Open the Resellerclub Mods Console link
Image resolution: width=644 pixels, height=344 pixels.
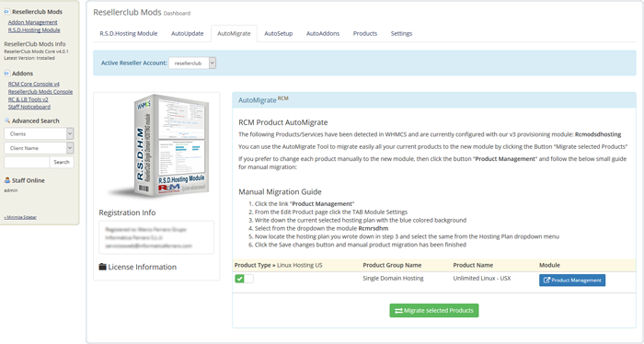tap(40, 92)
